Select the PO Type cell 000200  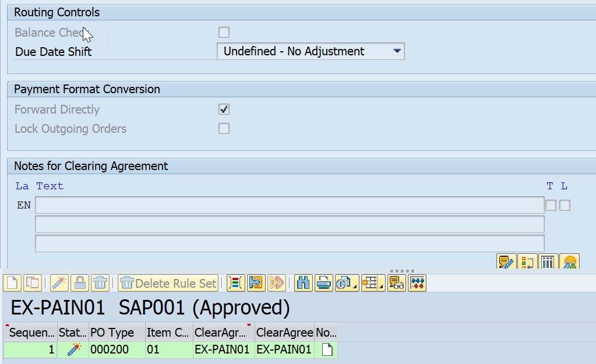pos(117,349)
